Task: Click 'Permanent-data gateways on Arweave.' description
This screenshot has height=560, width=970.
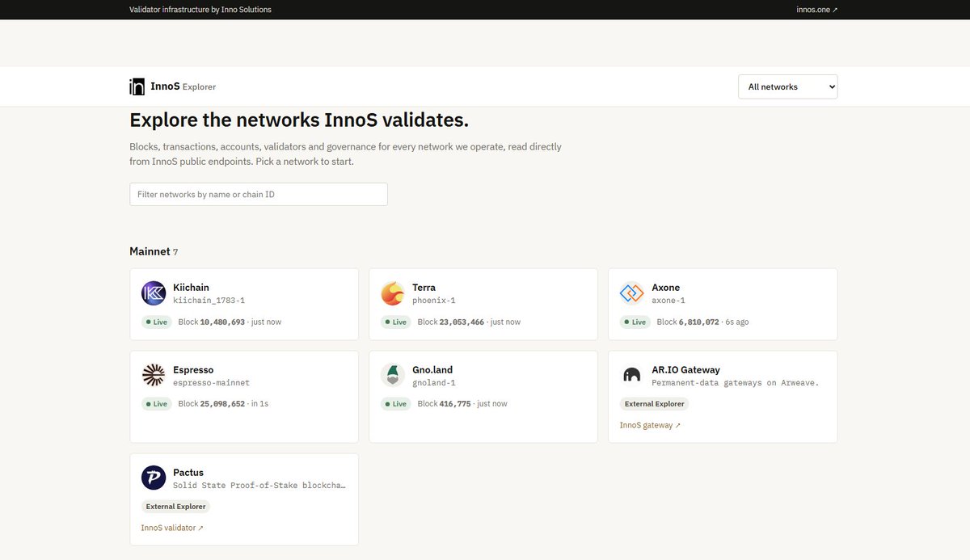Action: [x=735, y=383]
